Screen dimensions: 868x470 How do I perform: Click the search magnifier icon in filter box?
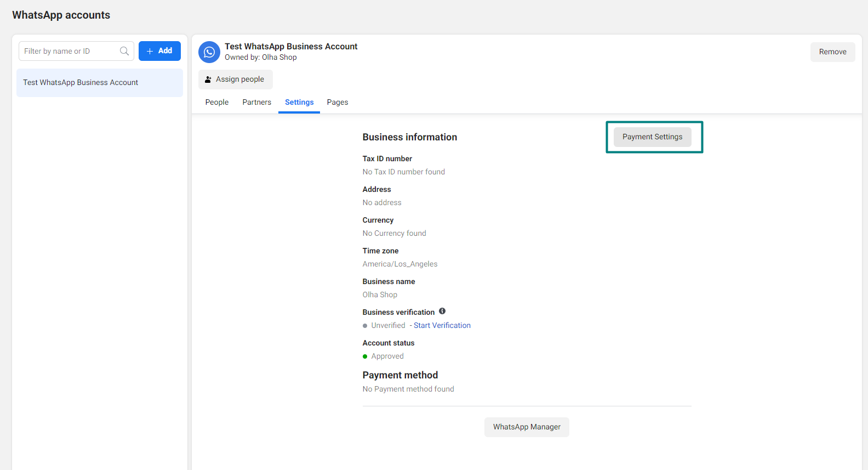(124, 51)
